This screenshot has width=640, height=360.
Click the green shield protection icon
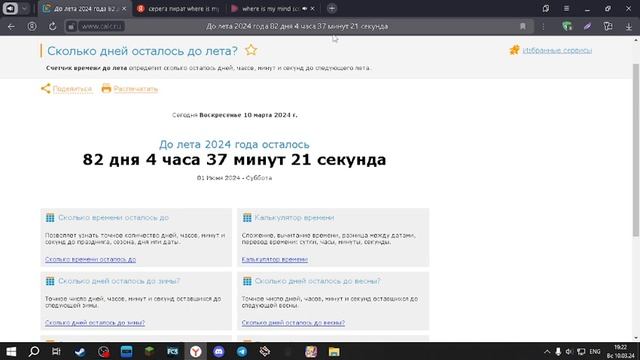(x=567, y=27)
